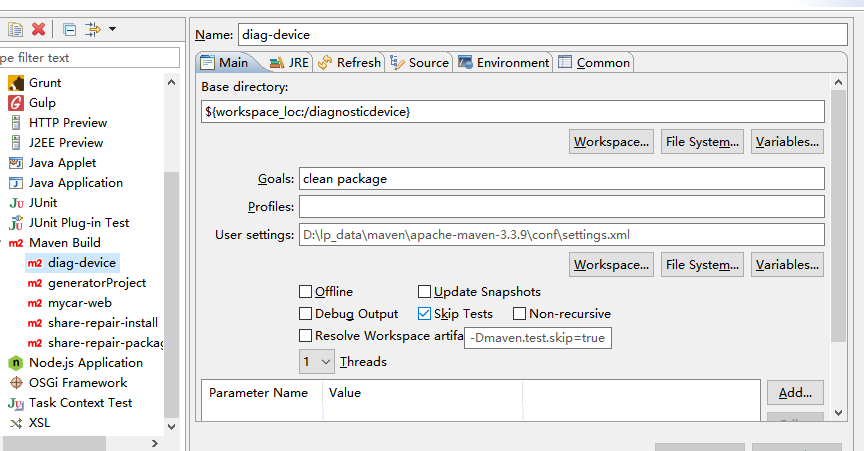Click the Name field containing diag-device
Viewport: 864px width, 451px height.
(x=543, y=34)
